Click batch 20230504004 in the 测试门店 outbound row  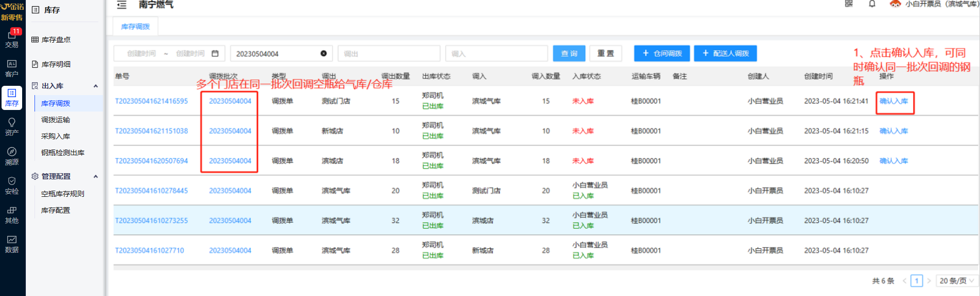pyautogui.click(x=230, y=101)
